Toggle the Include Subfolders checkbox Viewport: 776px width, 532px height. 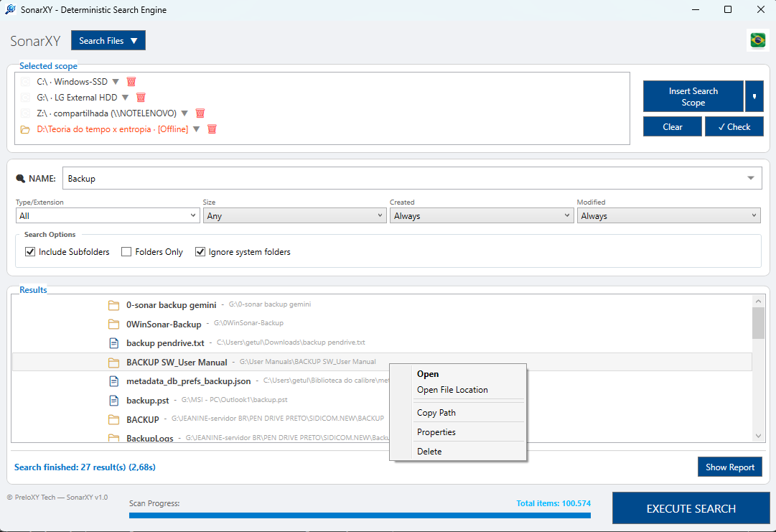tap(30, 252)
